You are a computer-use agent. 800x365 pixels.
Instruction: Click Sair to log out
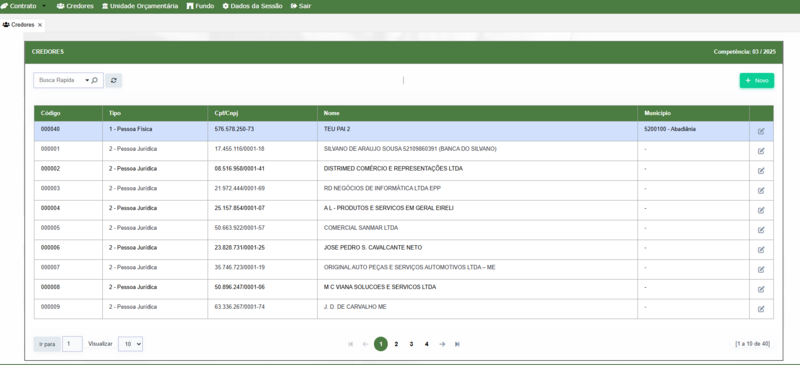(301, 6)
